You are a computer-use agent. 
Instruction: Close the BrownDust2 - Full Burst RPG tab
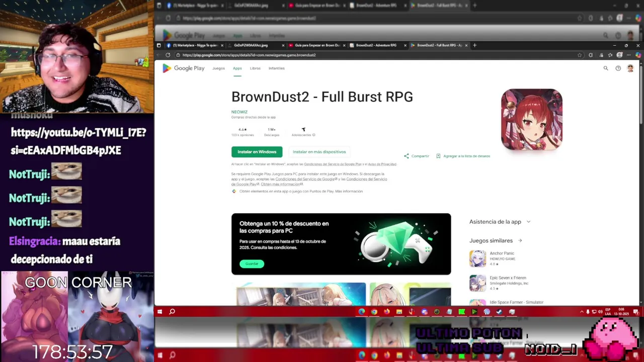466,45
